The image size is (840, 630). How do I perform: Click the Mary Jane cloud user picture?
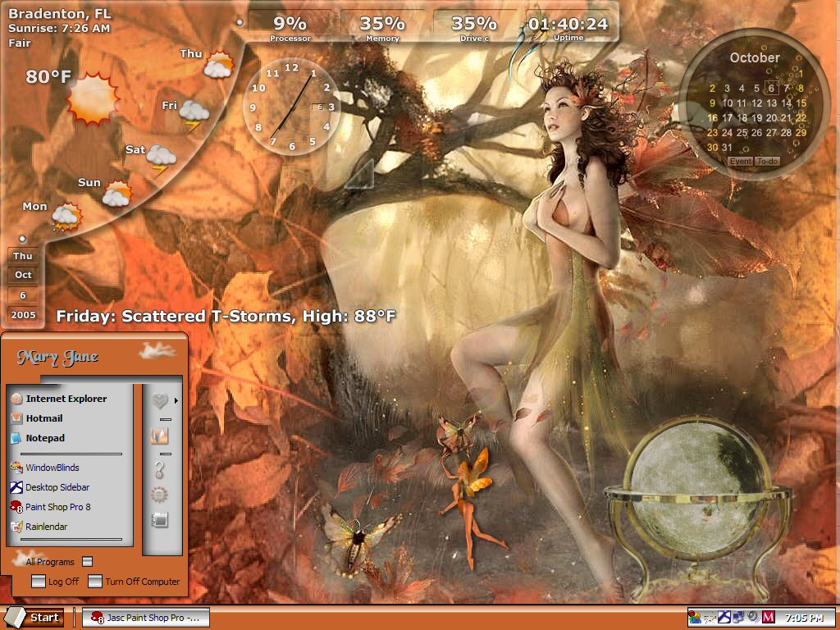157,350
